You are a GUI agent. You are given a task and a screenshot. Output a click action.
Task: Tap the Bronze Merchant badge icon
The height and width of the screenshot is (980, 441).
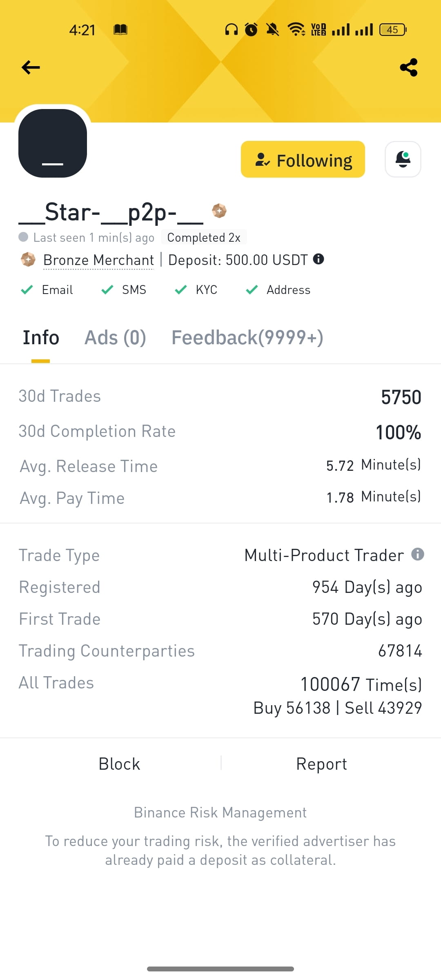point(28,259)
